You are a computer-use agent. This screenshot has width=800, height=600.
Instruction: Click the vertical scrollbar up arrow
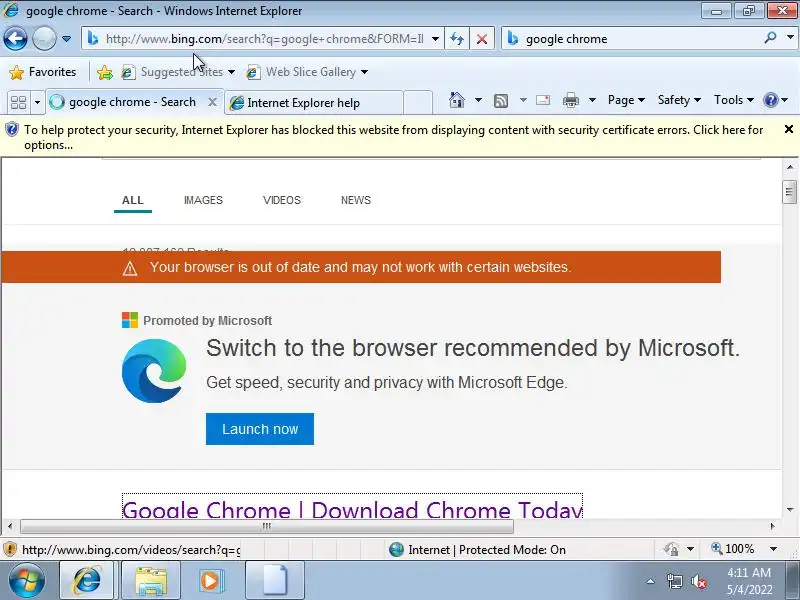(790, 167)
